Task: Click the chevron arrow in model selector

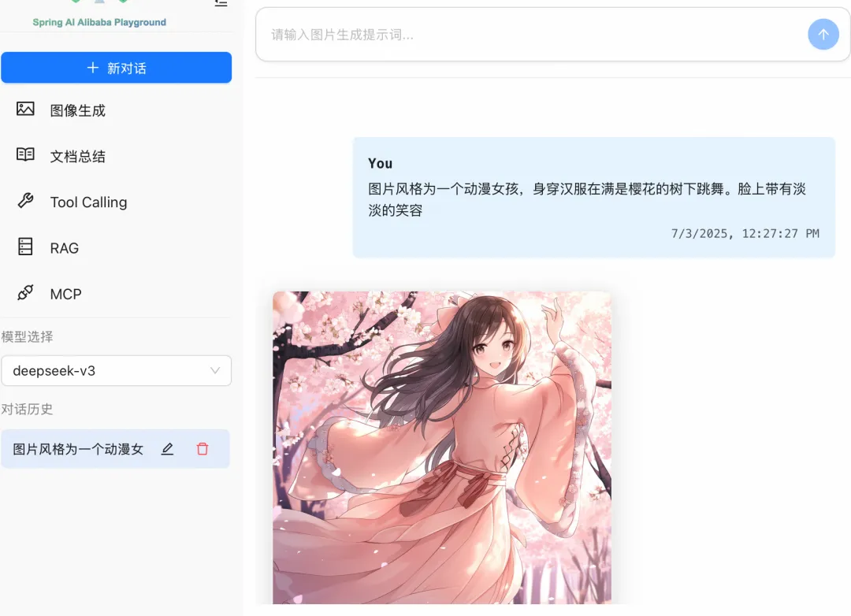Action: pos(215,371)
